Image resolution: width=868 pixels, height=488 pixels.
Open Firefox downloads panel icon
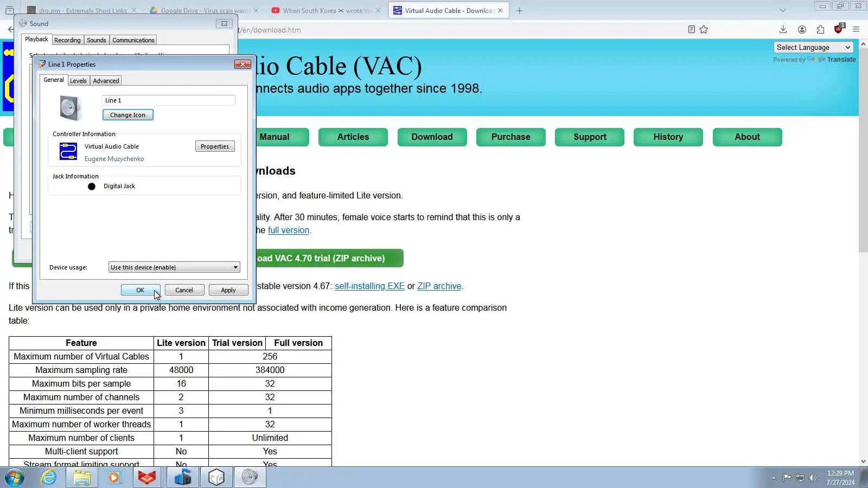point(783,29)
